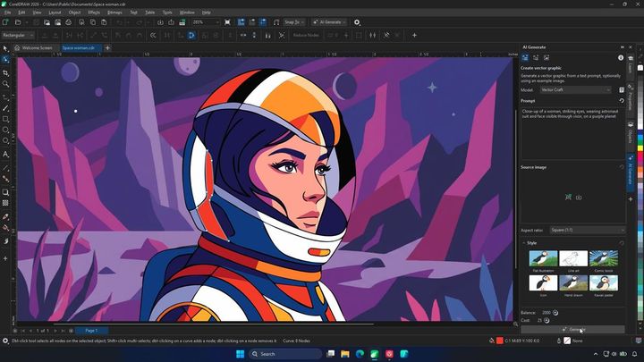This screenshot has width=644, height=362.
Task: Toggle the highlighted show guidelines button
Action: coord(263,22)
